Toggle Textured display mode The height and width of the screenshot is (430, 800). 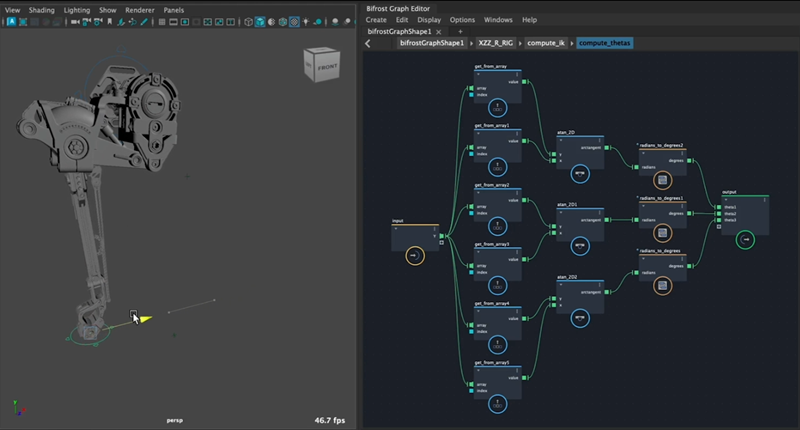(294, 22)
